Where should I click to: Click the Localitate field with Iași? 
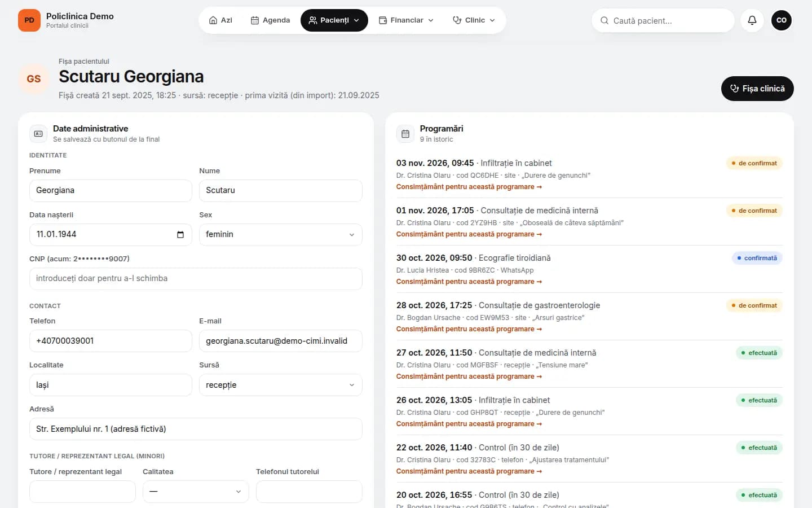coord(111,385)
